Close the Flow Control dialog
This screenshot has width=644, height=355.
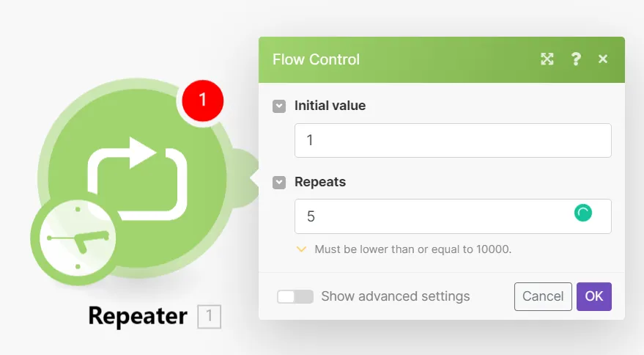[x=603, y=59]
